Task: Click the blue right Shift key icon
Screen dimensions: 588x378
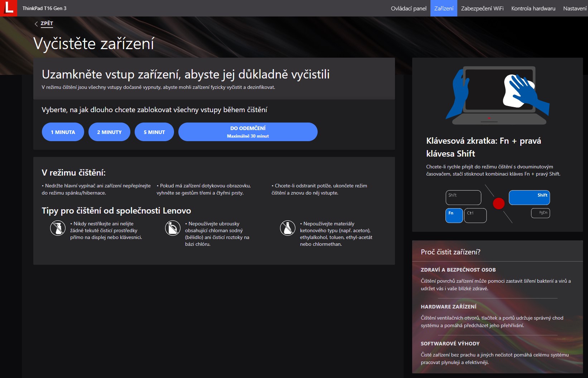Action: (529, 197)
